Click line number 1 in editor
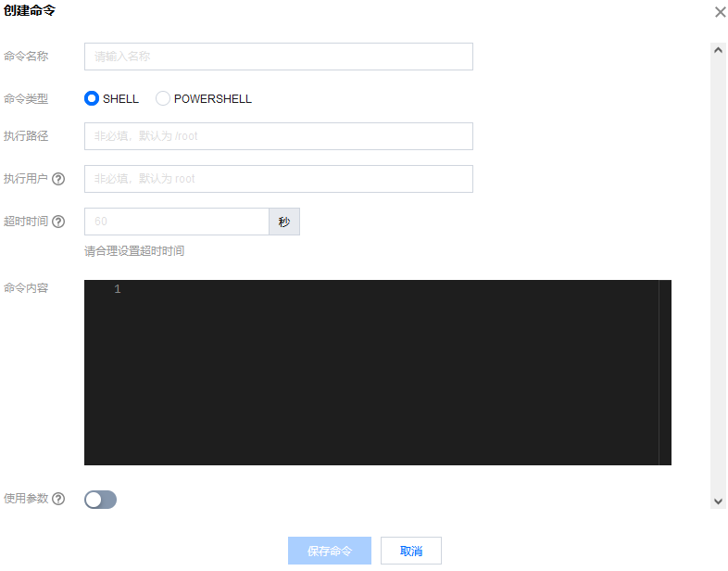The image size is (728, 571). tap(118, 289)
